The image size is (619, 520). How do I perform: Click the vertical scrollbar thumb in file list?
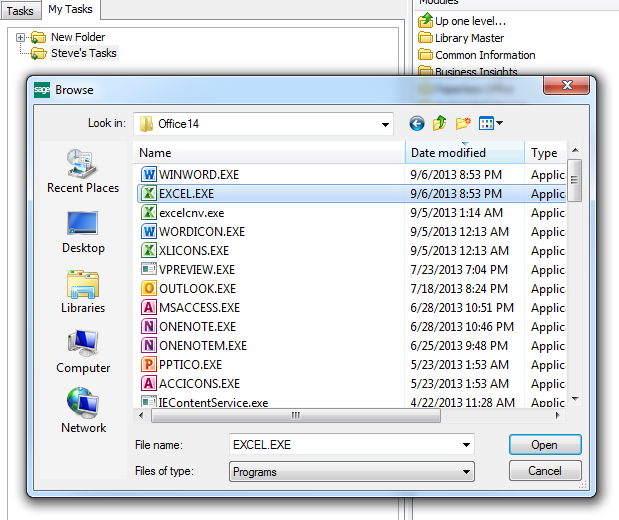click(574, 180)
